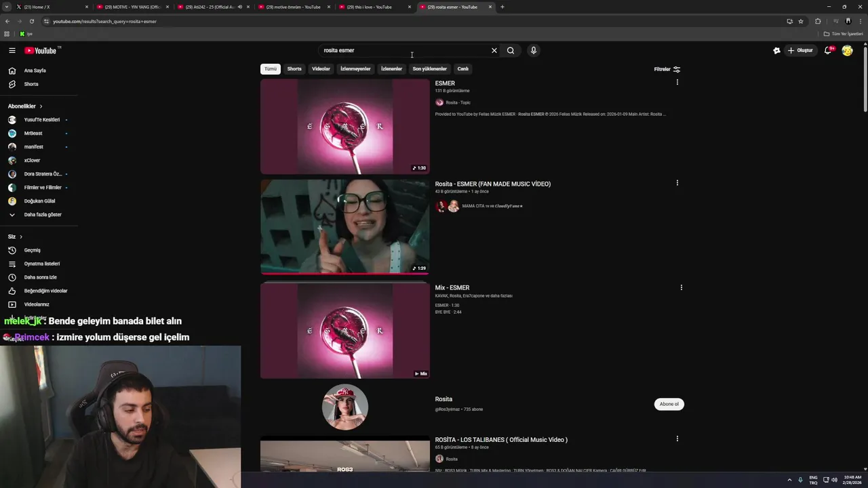The height and width of the screenshot is (488, 868).
Task: Open more options for ESMER video
Action: [x=677, y=83]
